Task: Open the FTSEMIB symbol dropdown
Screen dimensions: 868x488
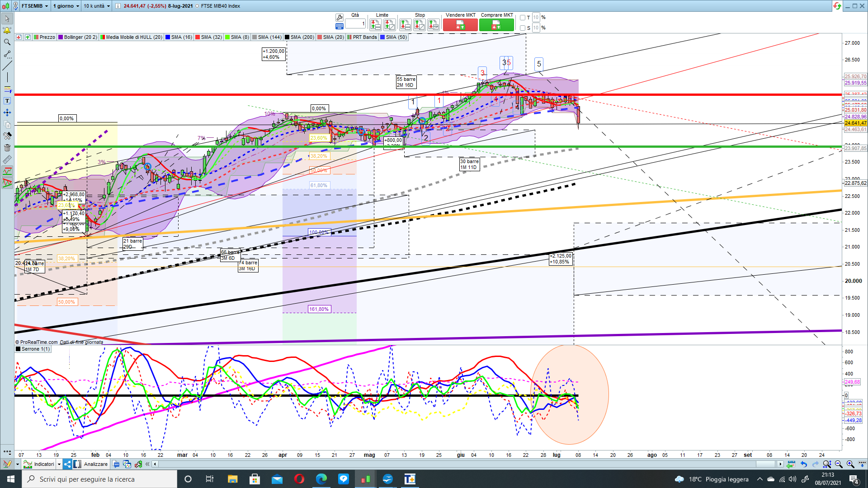Action: tap(35, 6)
